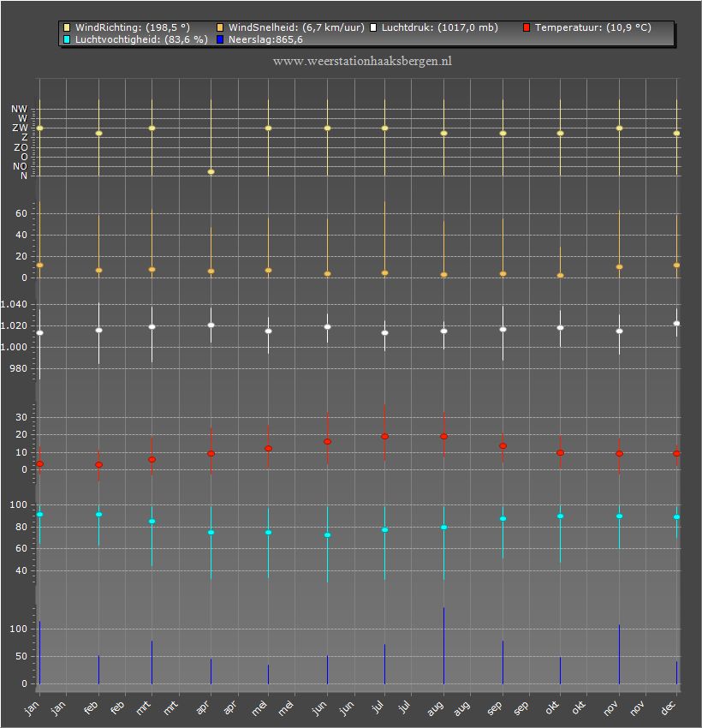
Task: Click the June wind speed marker
Action: pyautogui.click(x=328, y=274)
